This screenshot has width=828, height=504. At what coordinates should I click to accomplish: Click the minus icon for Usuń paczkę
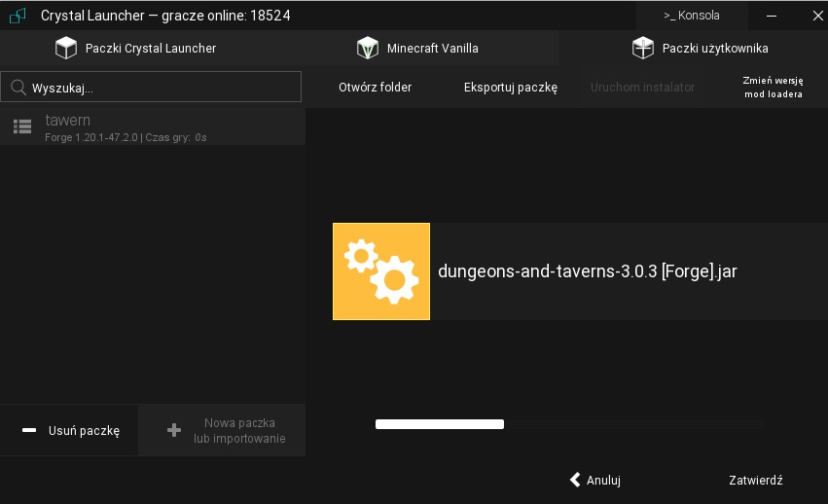(29, 430)
